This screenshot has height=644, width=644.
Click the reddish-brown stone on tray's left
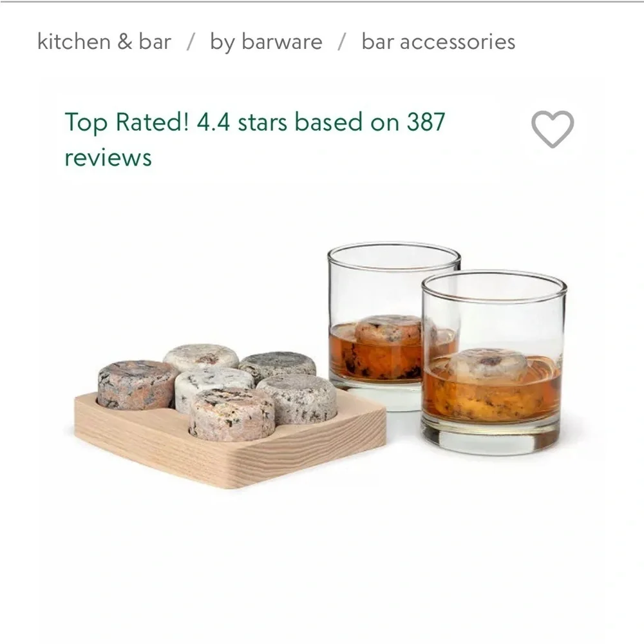click(x=137, y=384)
